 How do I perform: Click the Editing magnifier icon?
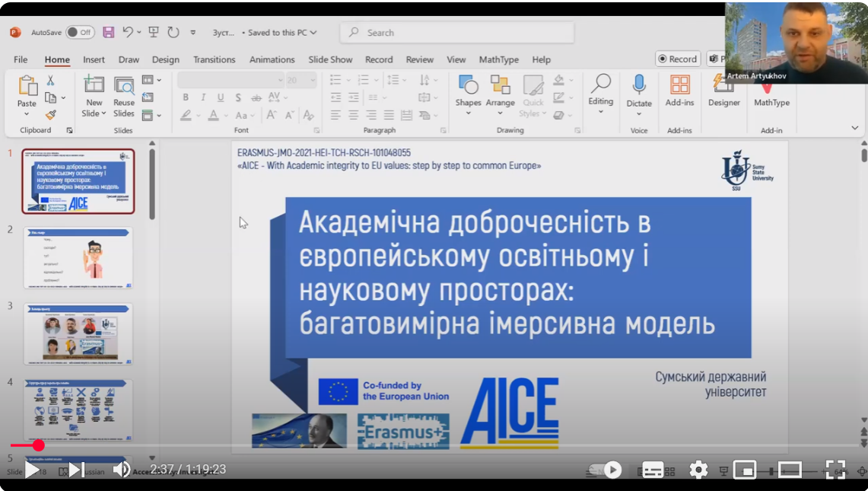click(x=601, y=84)
